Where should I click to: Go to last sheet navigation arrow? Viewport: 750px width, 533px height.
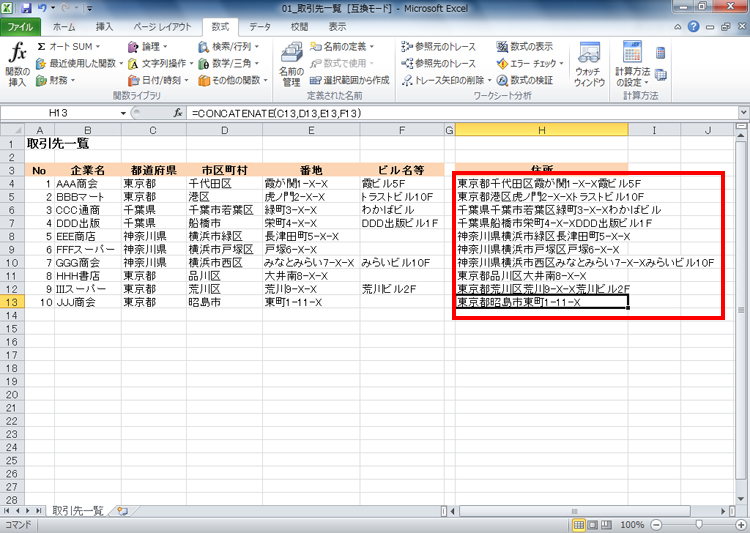tap(39, 511)
